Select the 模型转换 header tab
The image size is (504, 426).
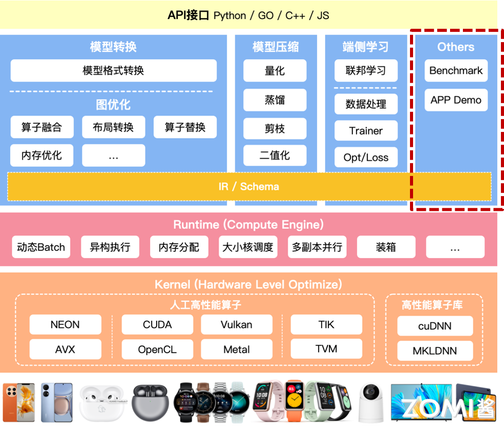coord(113,47)
